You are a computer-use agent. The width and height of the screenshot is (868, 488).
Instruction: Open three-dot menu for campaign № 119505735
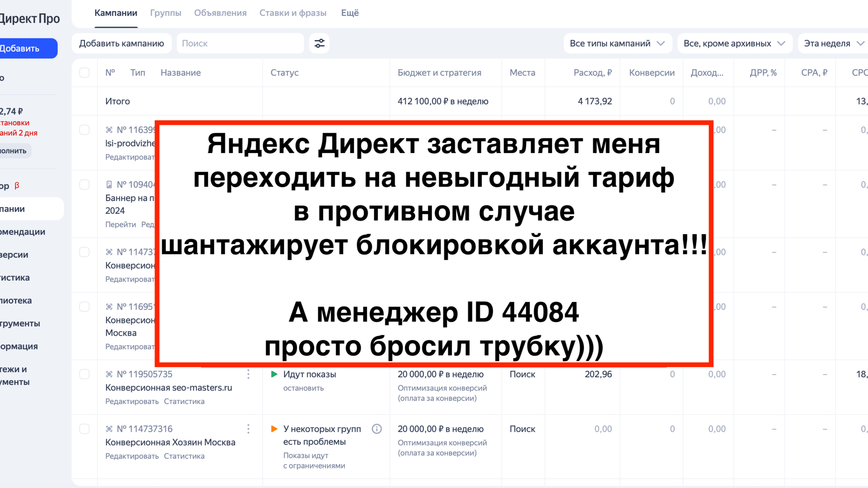pyautogui.click(x=248, y=374)
